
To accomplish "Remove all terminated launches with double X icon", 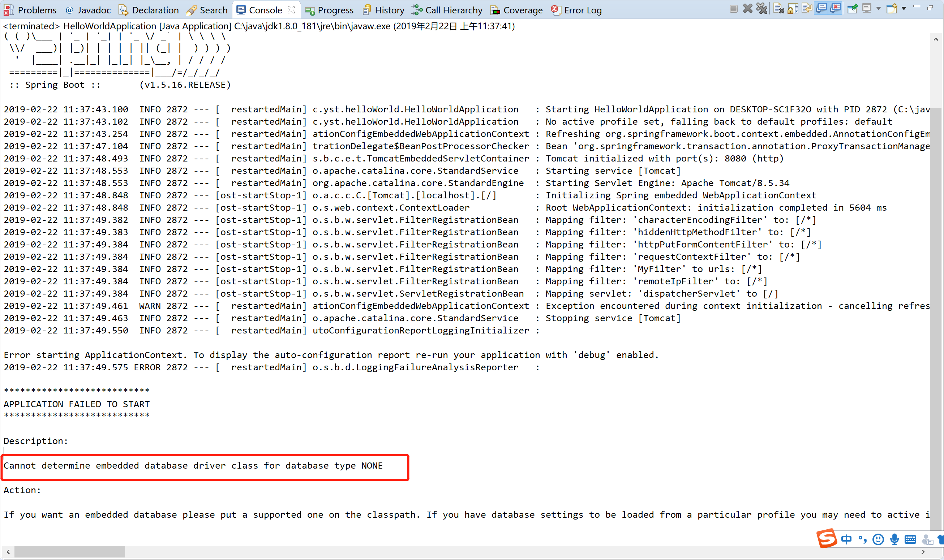I will (762, 9).
